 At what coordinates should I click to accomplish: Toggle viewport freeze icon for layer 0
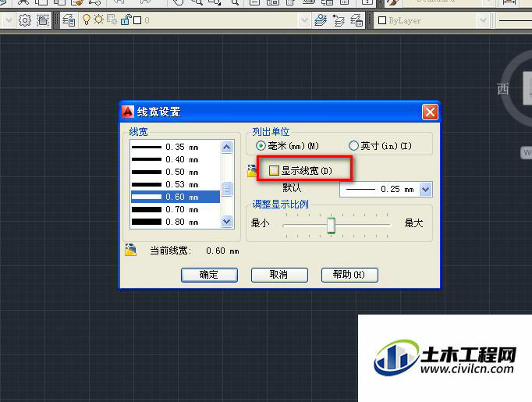112,20
